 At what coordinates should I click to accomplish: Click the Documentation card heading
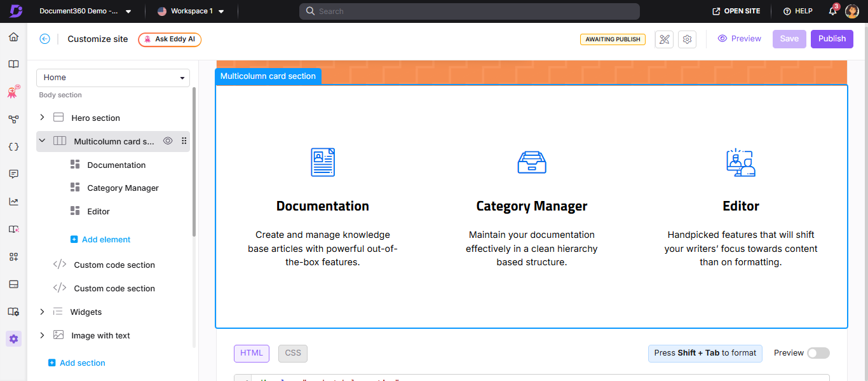[323, 206]
